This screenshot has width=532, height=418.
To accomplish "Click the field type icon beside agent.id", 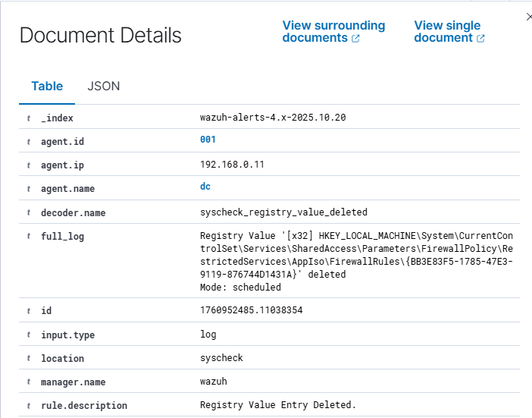I will [x=29, y=142].
